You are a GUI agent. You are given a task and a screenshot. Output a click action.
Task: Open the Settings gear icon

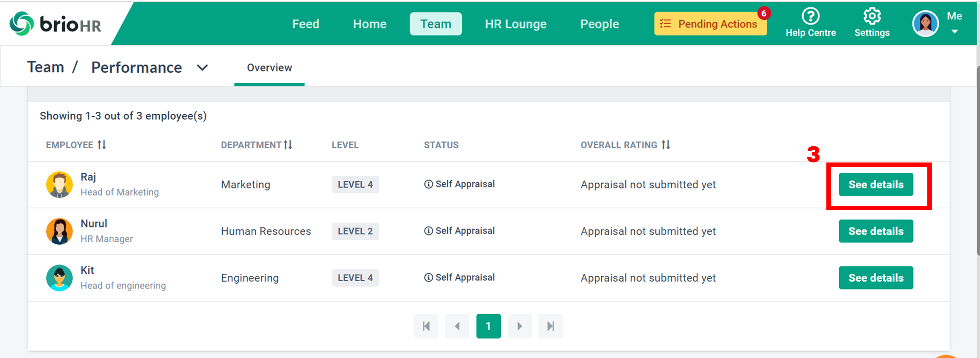872,16
